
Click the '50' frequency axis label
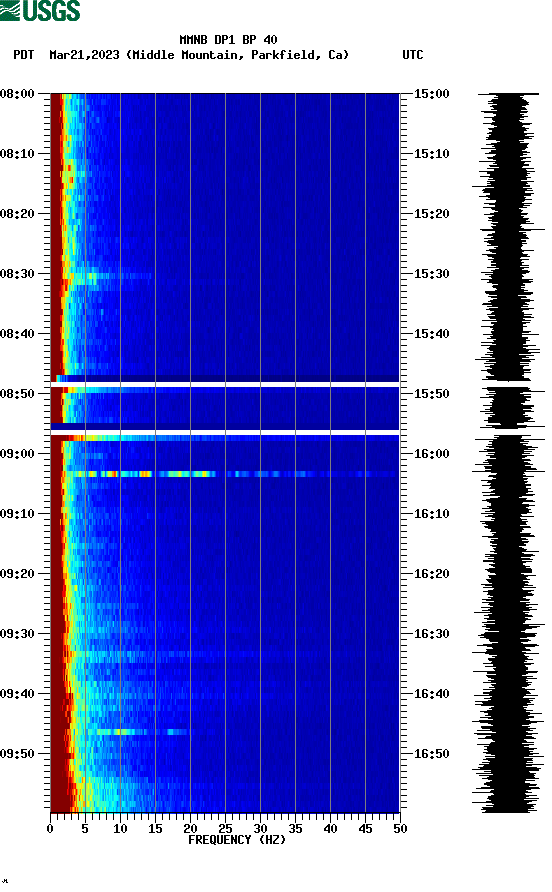tap(400, 828)
